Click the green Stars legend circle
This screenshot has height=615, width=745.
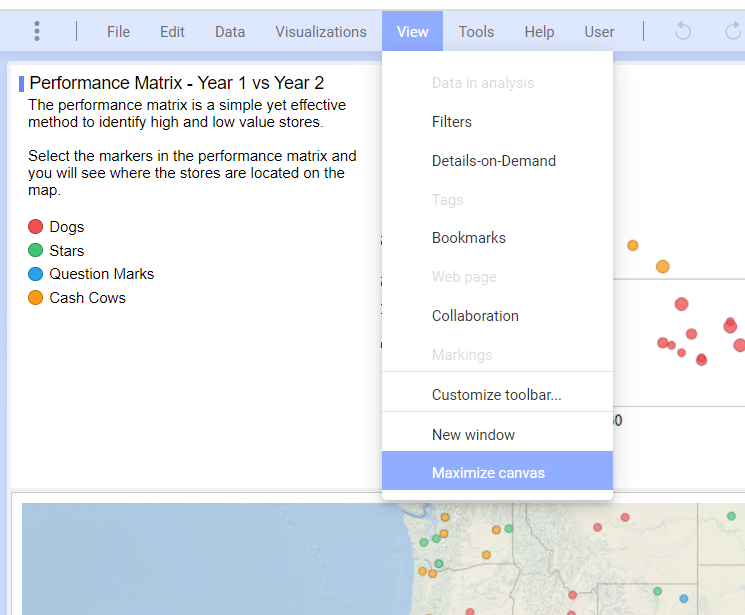click(x=36, y=251)
